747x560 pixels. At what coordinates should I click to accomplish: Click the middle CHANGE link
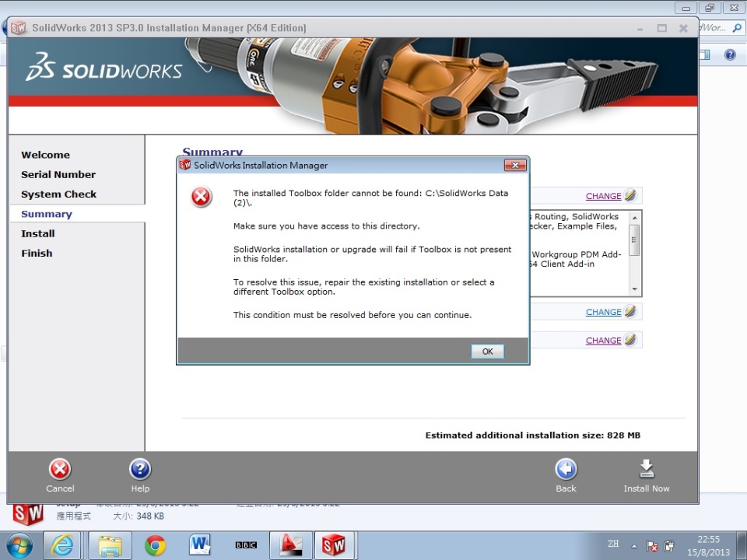(x=603, y=313)
